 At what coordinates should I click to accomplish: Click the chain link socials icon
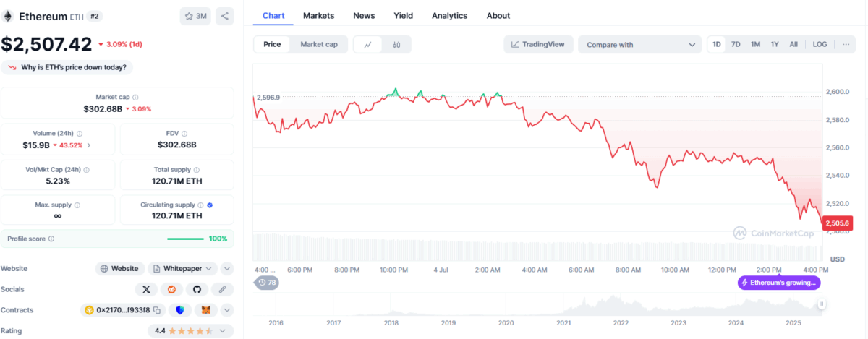point(222,289)
